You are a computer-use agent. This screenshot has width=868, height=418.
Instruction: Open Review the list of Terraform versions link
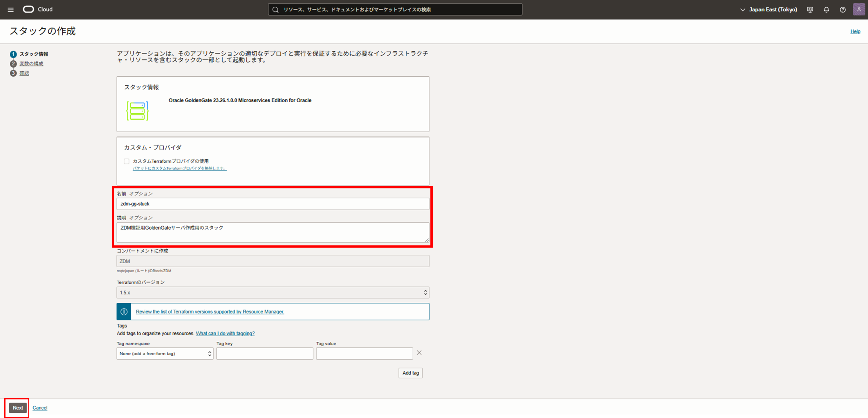coord(210,312)
